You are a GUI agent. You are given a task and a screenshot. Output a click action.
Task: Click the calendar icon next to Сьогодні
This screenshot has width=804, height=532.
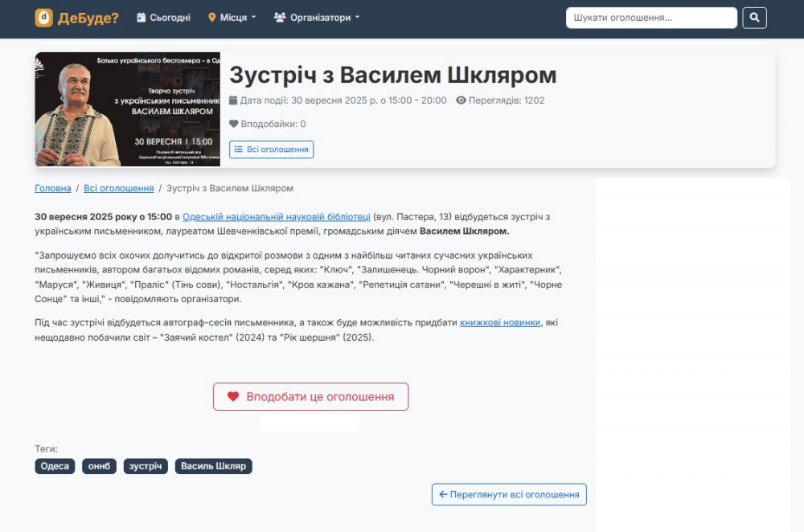coord(142,18)
